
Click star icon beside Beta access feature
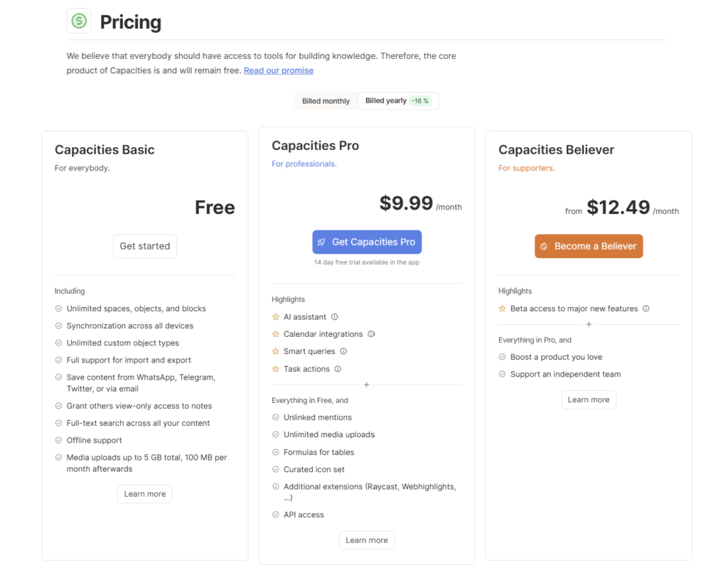coord(502,308)
